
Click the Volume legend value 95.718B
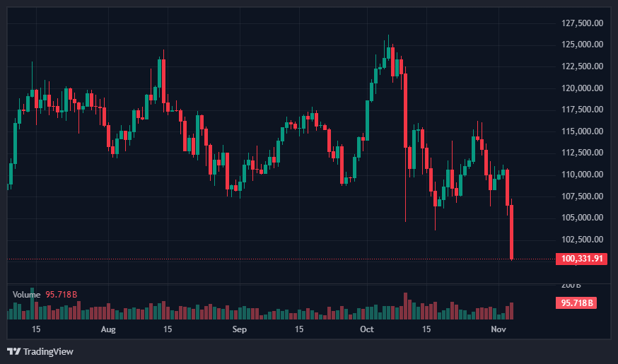[x=62, y=294]
